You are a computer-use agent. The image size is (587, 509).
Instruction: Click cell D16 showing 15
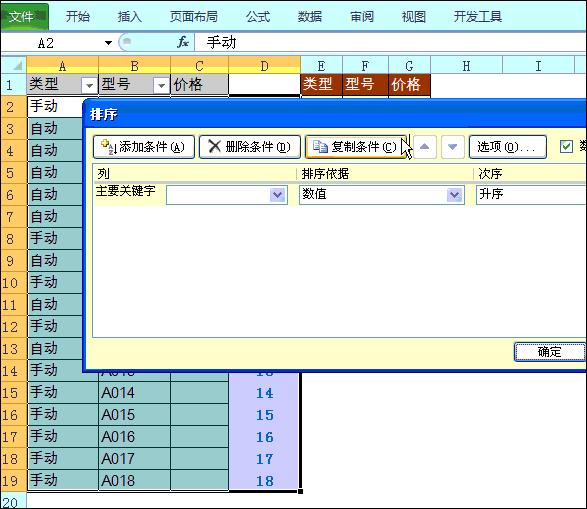[264, 415]
